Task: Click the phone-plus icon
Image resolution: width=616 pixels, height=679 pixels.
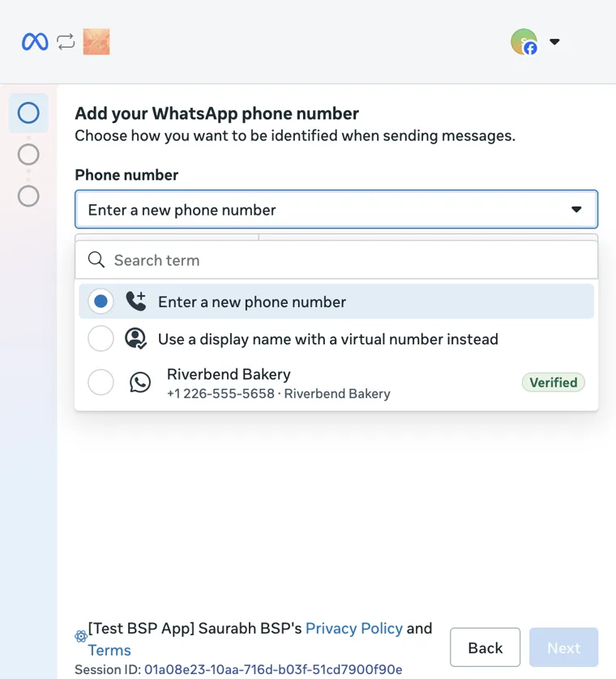Action: [x=136, y=301]
